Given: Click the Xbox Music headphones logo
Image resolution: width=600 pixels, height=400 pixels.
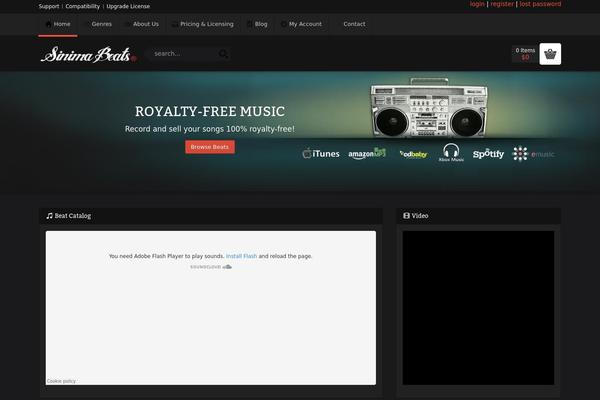Looking at the screenshot, I should 451,152.
